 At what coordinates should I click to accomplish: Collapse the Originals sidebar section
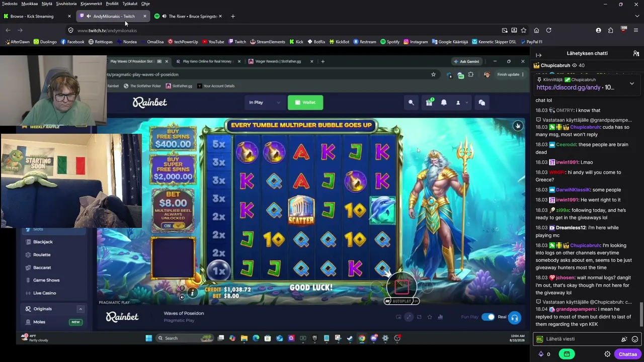(x=80, y=309)
